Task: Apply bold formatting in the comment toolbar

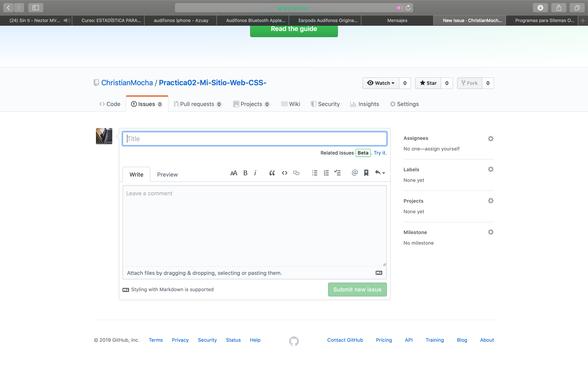Action: click(245, 173)
